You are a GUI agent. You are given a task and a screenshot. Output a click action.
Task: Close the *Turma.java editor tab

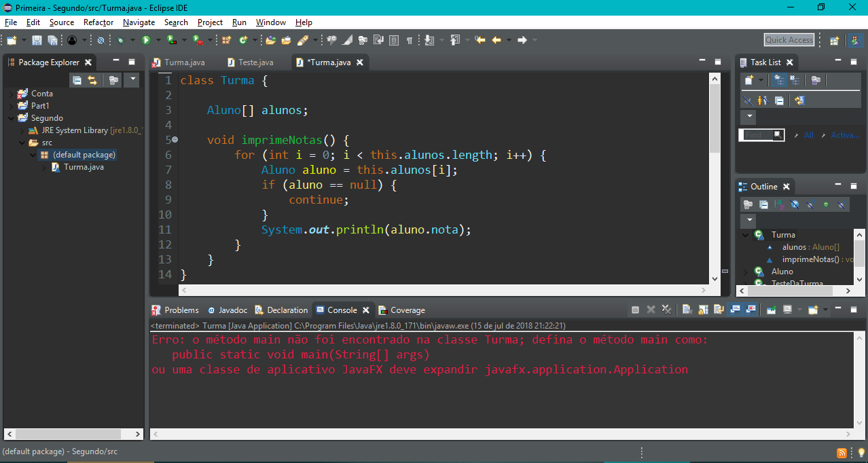tap(360, 62)
